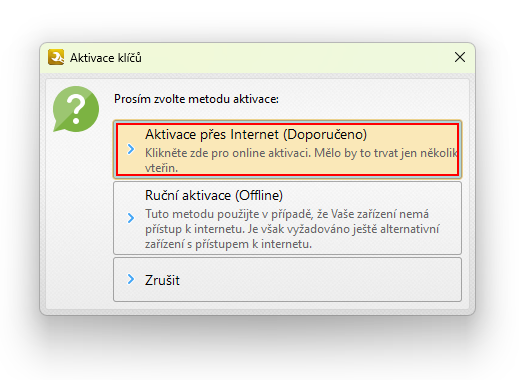Click the word (Offline) in the second option
The image size is (519, 380).
pos(259,195)
